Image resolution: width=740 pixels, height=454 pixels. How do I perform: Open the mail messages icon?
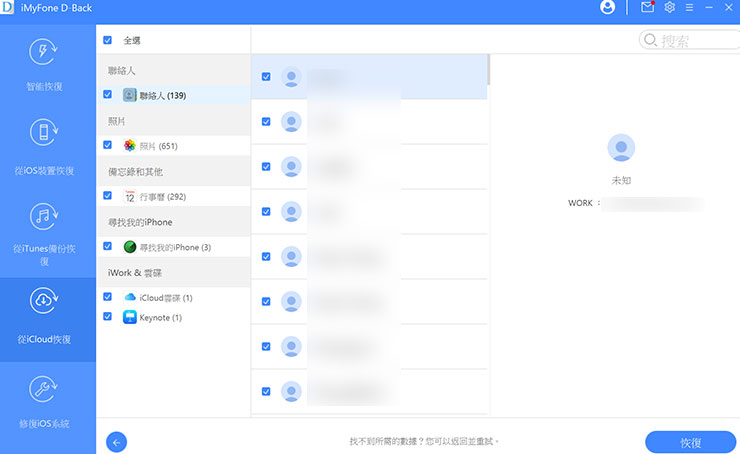click(648, 7)
